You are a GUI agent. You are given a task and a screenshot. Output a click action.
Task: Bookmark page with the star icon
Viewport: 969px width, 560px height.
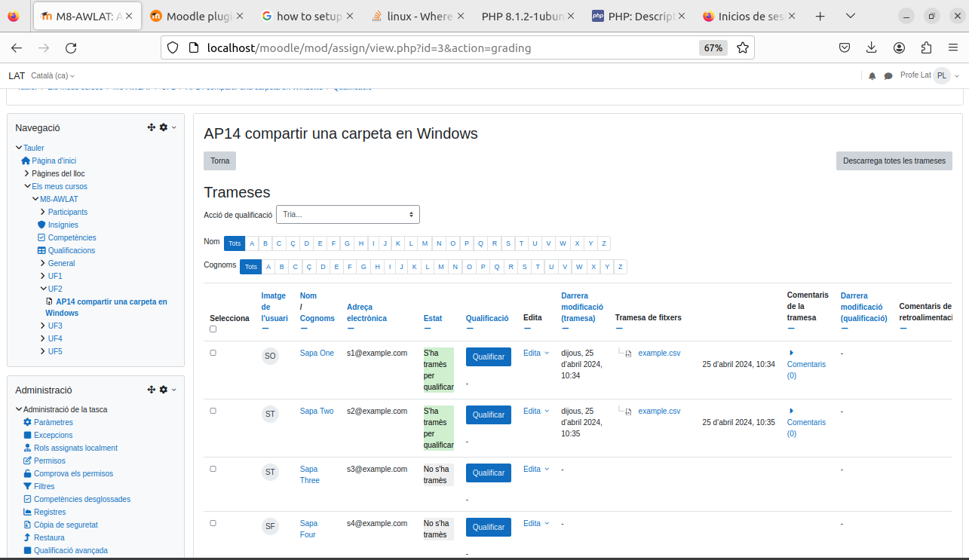coord(743,48)
